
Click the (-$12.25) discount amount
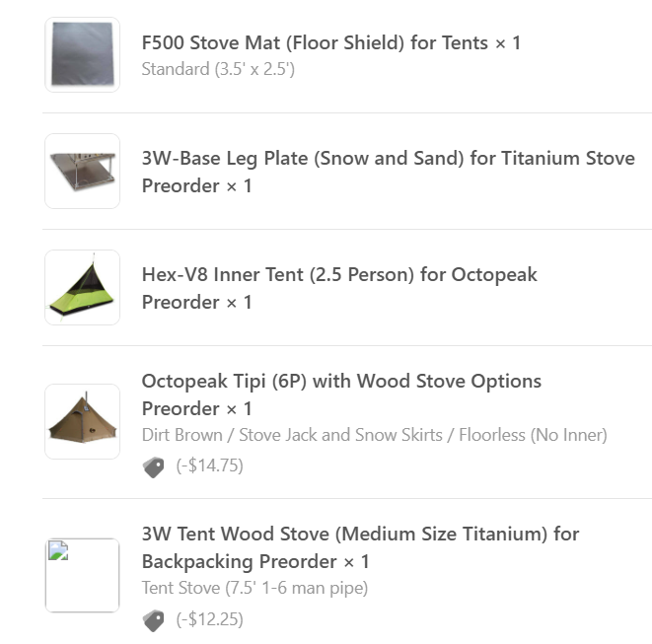(209, 619)
